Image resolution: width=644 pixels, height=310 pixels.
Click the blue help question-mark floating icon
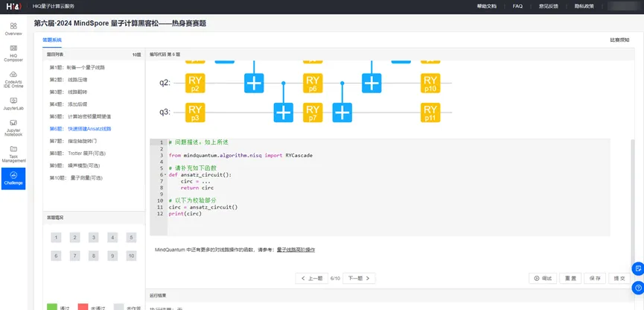point(637,287)
